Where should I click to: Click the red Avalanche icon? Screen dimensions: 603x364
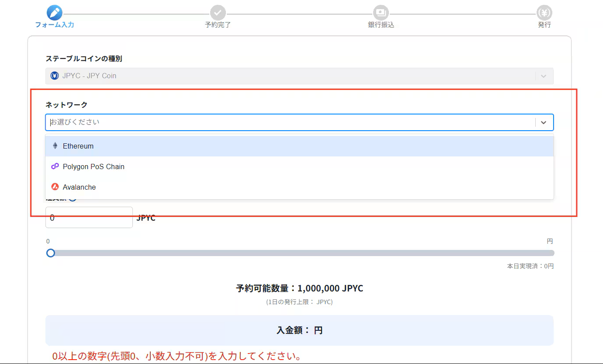click(55, 187)
